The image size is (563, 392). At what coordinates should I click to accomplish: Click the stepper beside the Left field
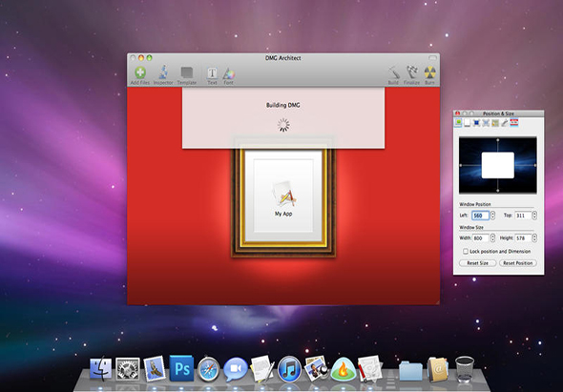(492, 216)
